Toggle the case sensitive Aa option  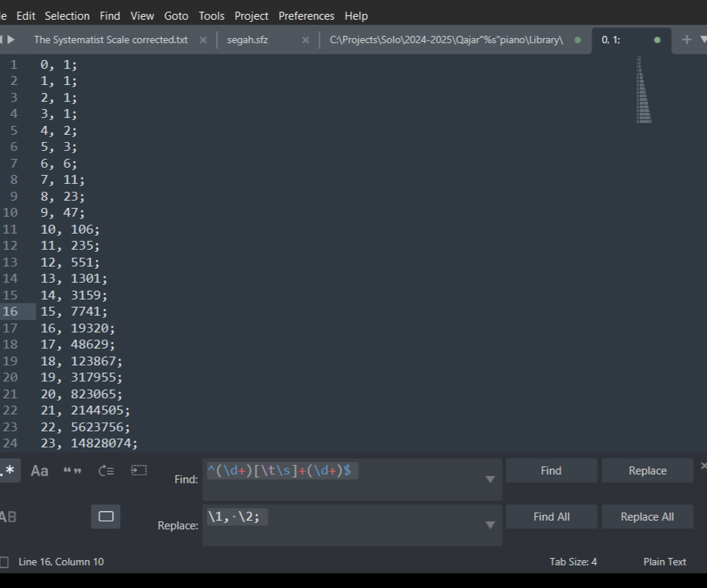coord(40,471)
